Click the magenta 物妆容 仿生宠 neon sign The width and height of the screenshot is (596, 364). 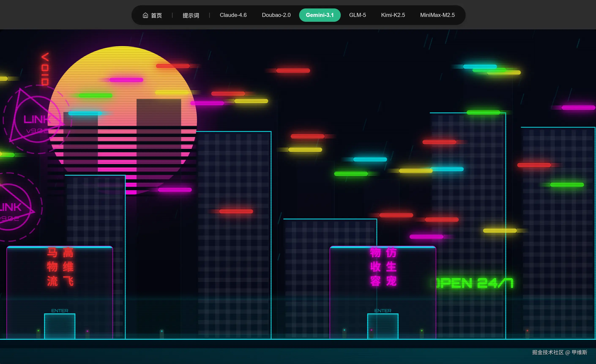point(383,267)
